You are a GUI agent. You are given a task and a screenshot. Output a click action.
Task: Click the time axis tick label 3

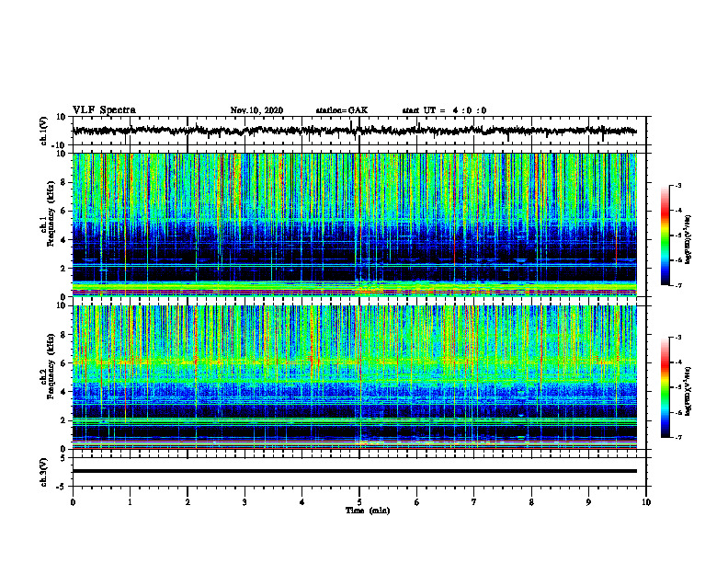pos(245,502)
